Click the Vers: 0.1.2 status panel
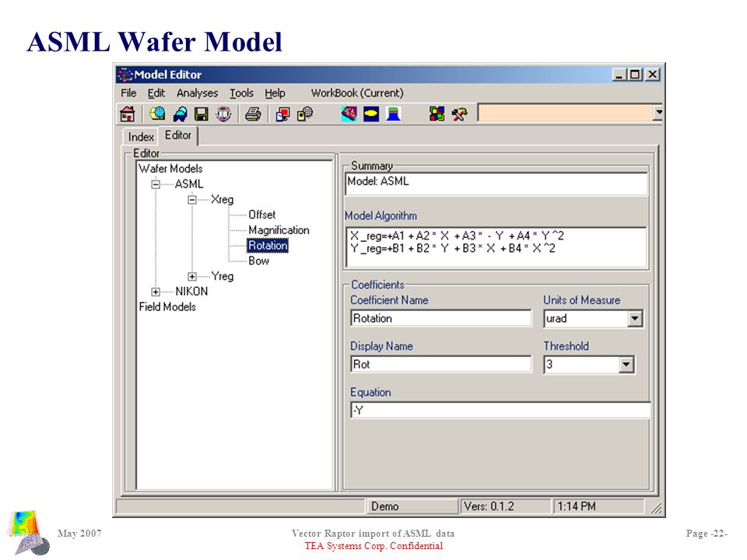Image resolution: width=747 pixels, height=560 pixels. [x=504, y=506]
